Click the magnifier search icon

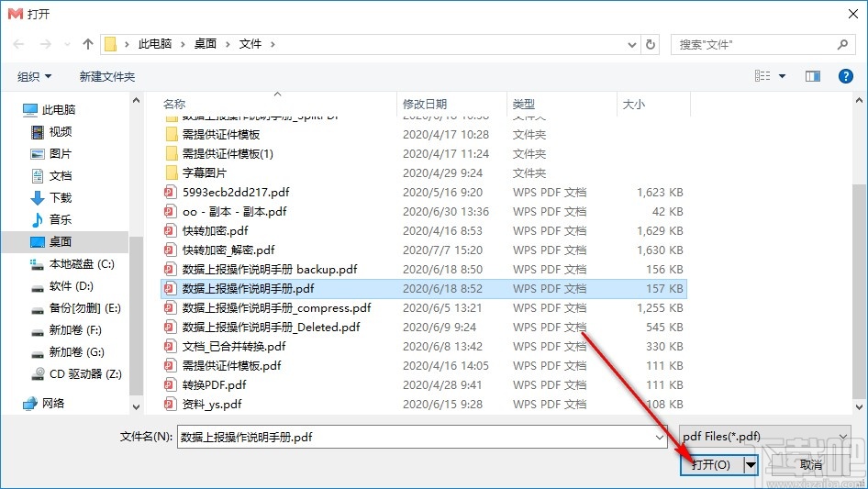(842, 44)
